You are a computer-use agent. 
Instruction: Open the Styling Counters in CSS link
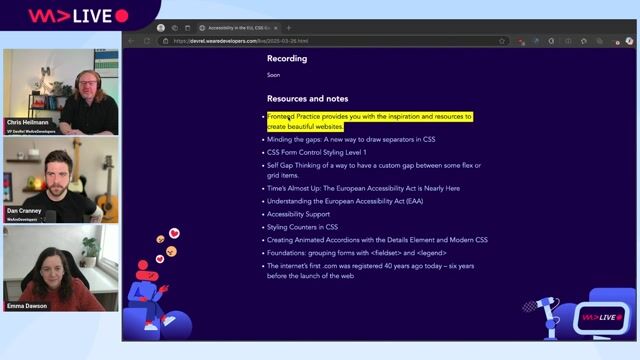(x=302, y=227)
